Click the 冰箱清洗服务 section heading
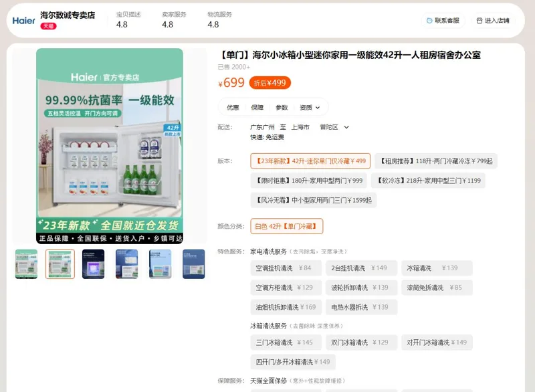This screenshot has height=392, width=535. (269, 326)
